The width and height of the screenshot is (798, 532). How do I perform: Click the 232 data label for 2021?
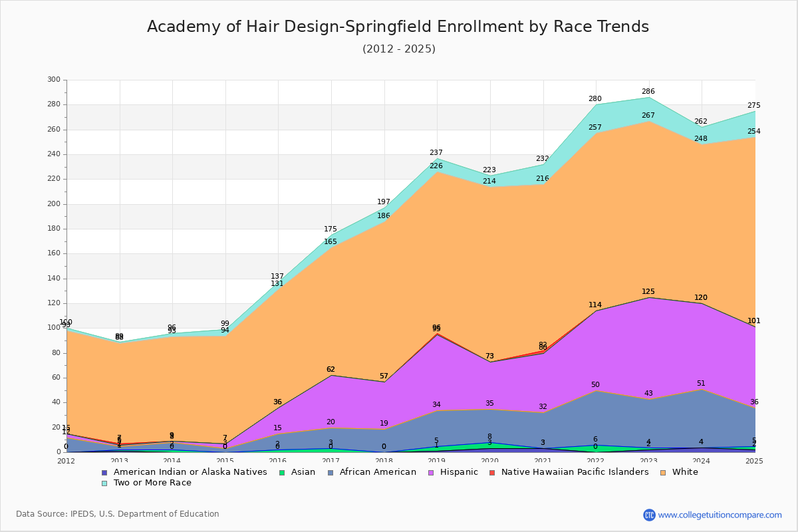543,159
